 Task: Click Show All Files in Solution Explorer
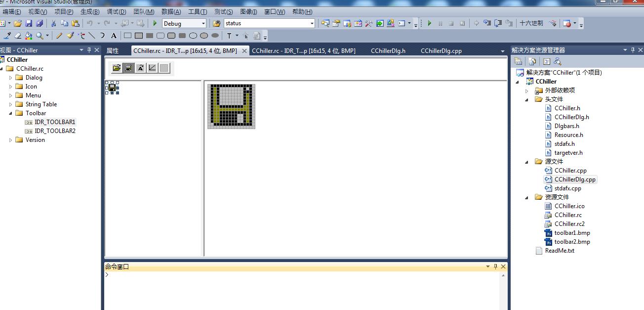tap(532, 61)
